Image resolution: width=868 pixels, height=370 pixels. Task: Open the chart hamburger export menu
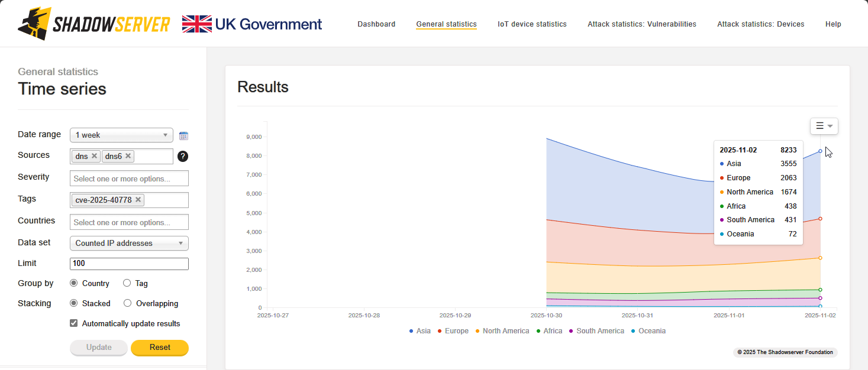coord(824,126)
